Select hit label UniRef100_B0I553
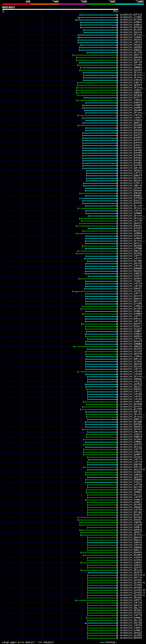The height and width of the screenshot is (644, 146). point(131,309)
